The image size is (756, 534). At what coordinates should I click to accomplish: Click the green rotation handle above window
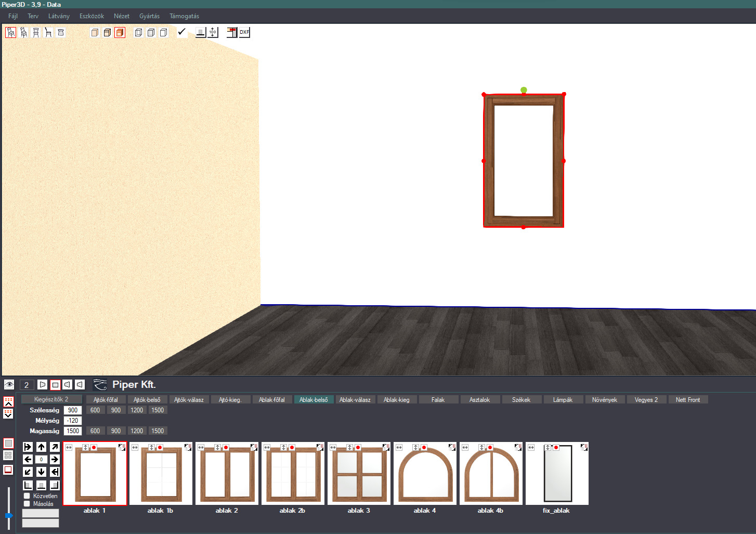pyautogui.click(x=524, y=90)
